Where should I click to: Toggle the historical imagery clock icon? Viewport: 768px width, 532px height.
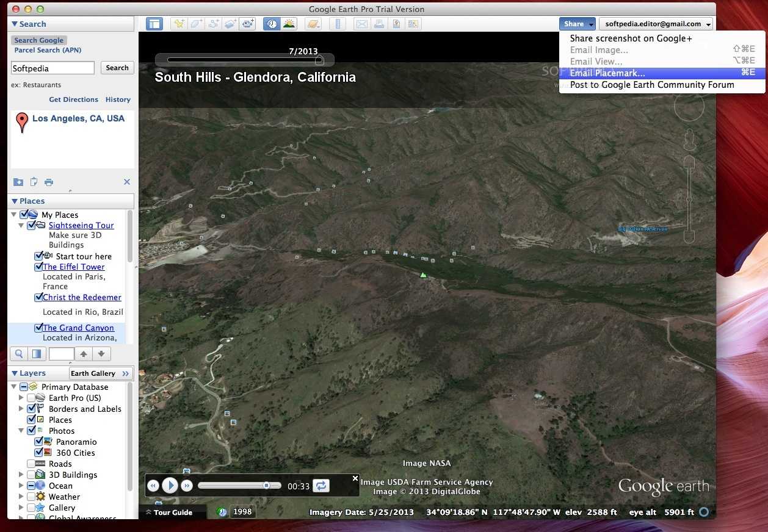tap(272, 24)
